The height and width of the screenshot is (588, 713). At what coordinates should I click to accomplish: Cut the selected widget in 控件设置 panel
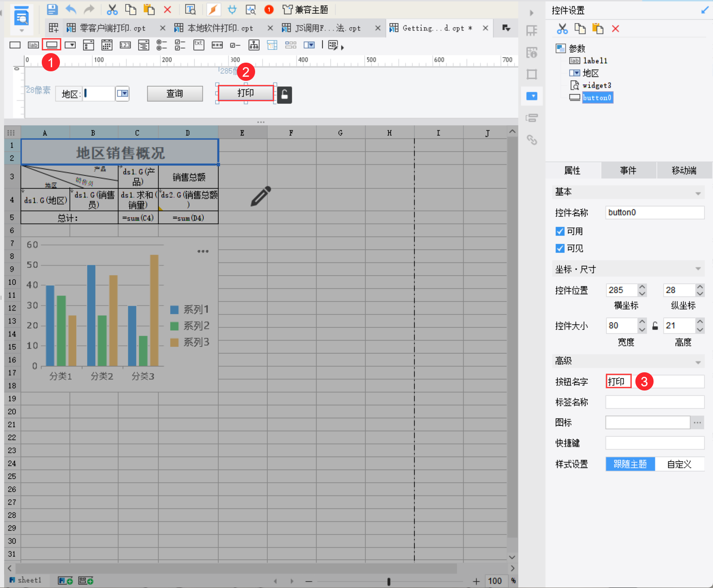[x=562, y=29]
